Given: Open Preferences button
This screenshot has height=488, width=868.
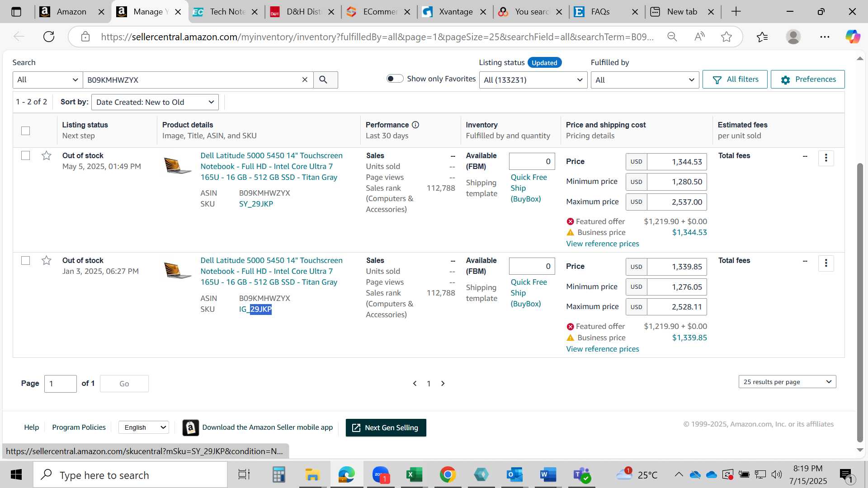Looking at the screenshot, I should click(x=808, y=80).
